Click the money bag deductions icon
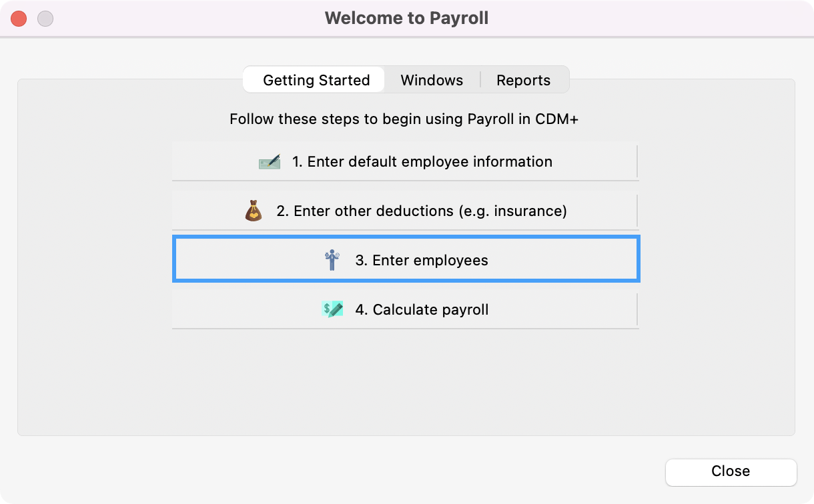The height and width of the screenshot is (504, 814). [254, 211]
